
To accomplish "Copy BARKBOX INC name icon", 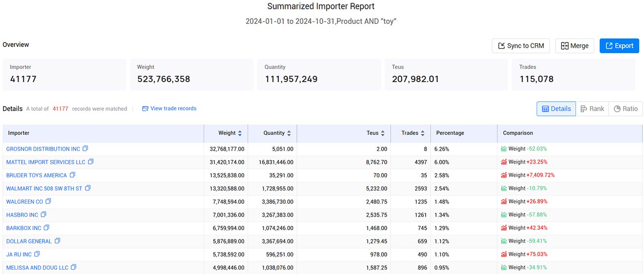I will click(x=47, y=228).
